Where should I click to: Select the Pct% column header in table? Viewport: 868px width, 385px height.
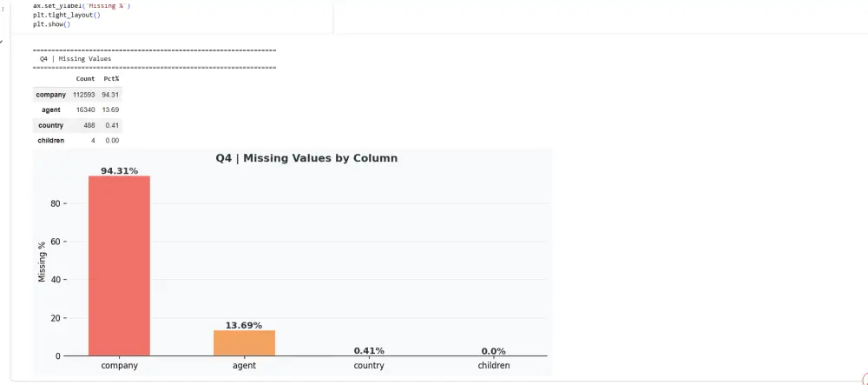111,79
